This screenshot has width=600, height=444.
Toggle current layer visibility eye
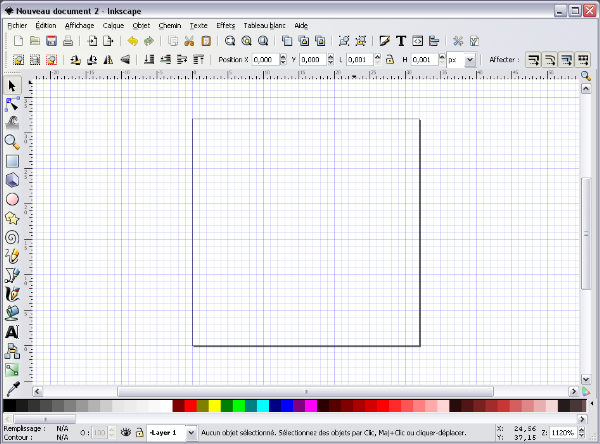[x=126, y=433]
